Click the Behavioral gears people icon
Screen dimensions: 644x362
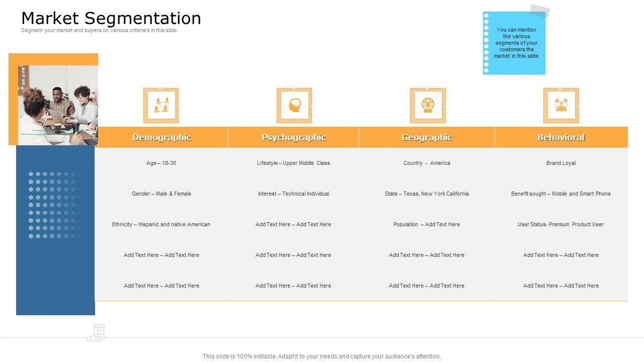[561, 105]
